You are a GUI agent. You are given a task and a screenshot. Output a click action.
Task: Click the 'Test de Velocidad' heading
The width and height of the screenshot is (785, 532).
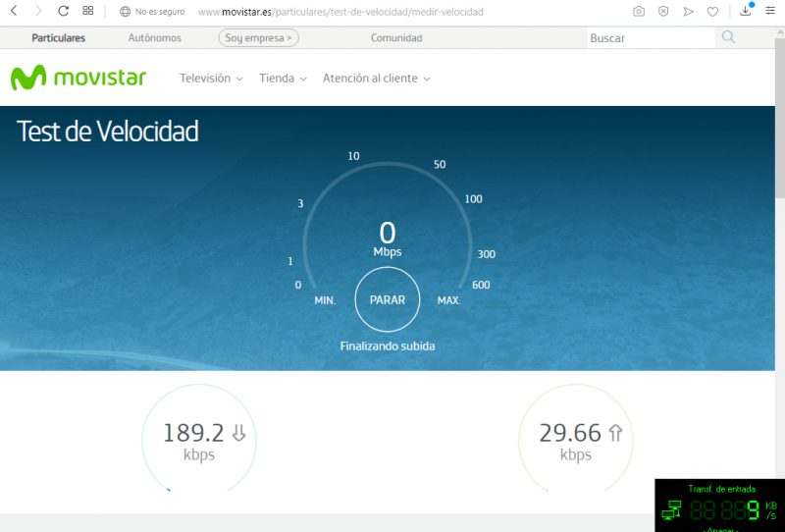coord(108,132)
